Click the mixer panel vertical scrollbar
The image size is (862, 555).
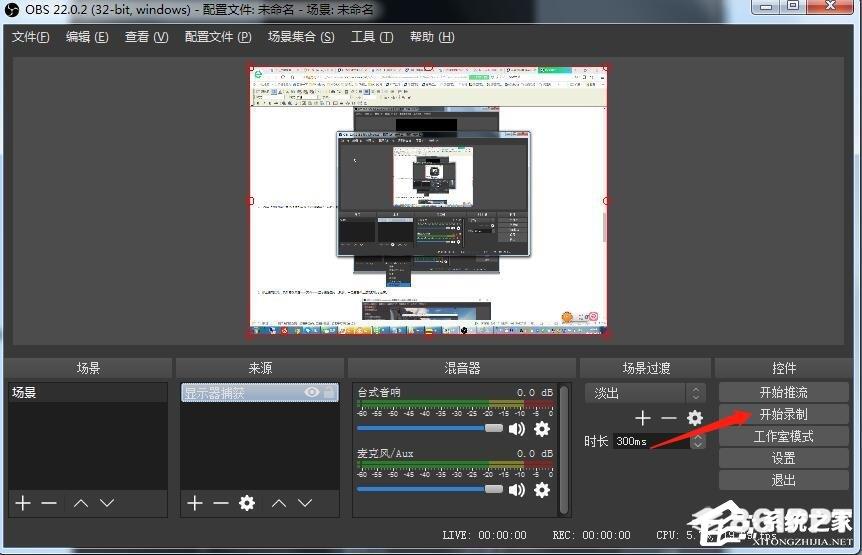point(563,450)
